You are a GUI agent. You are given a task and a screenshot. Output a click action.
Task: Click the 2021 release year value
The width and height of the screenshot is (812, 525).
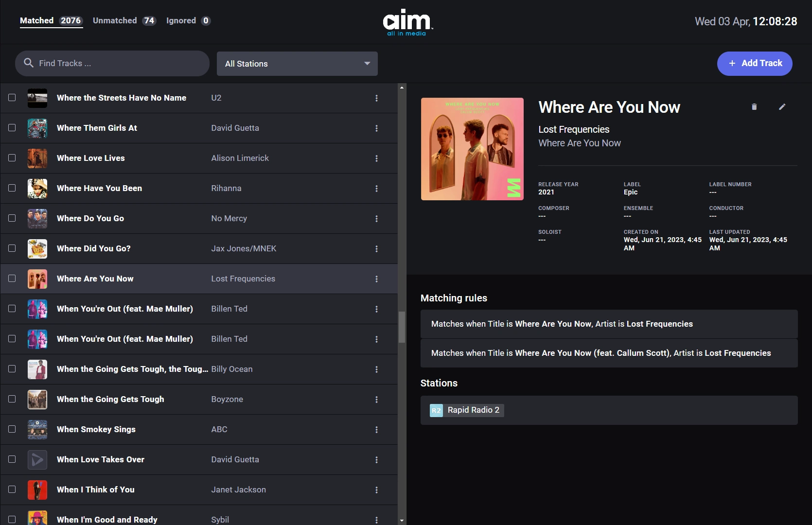click(546, 192)
